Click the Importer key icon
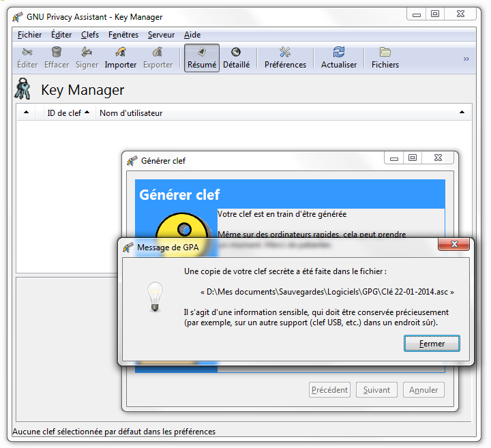The width and height of the screenshot is (491, 448). tap(121, 58)
